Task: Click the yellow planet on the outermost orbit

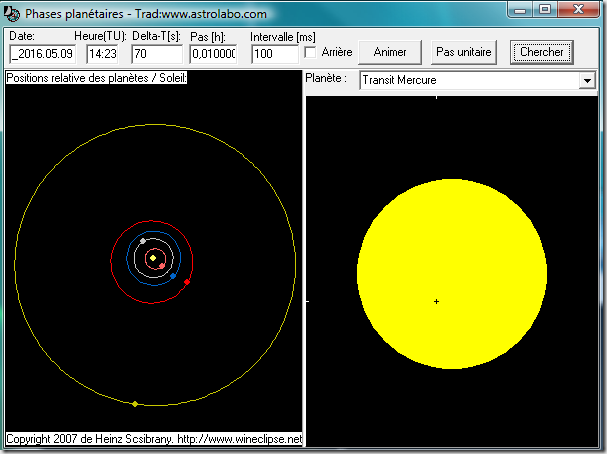Action: [135, 403]
